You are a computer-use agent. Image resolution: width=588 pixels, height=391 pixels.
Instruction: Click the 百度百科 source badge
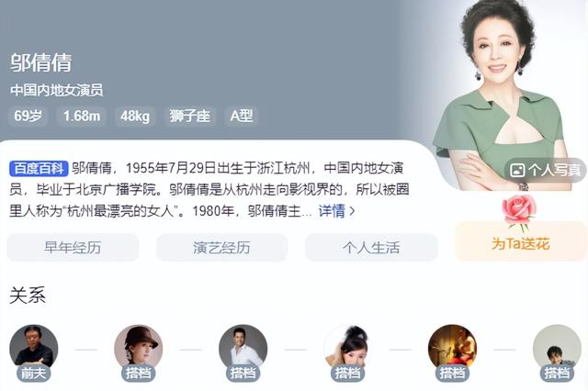pyautogui.click(x=39, y=168)
